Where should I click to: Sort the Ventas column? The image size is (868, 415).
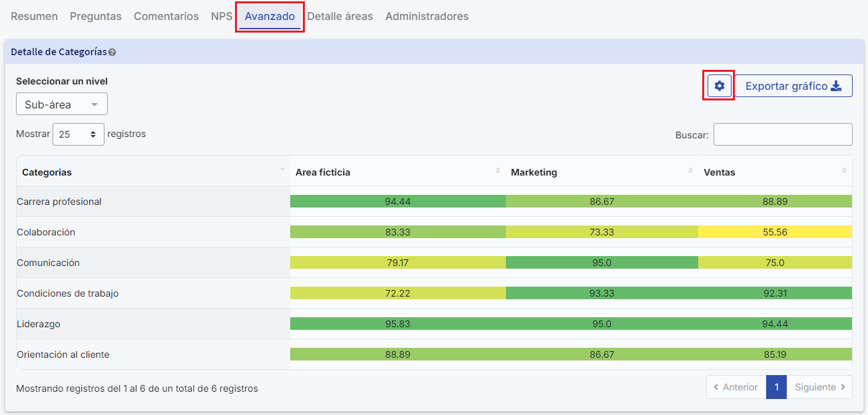845,172
